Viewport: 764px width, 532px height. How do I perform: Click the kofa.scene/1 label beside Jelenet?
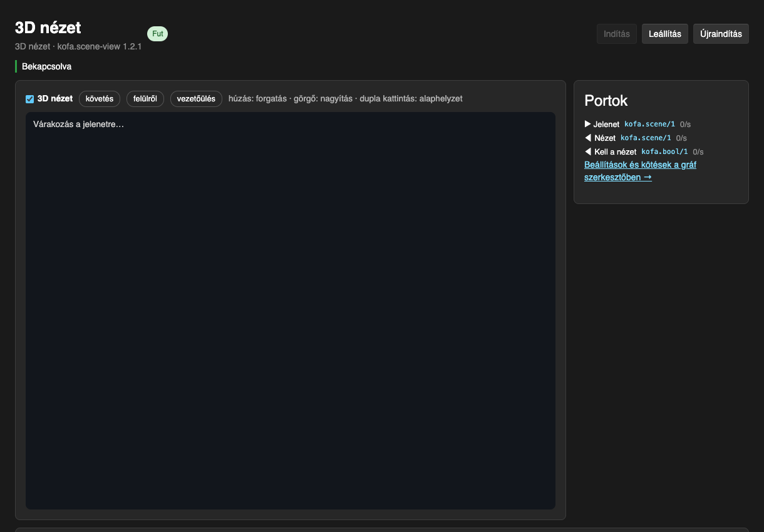point(649,124)
